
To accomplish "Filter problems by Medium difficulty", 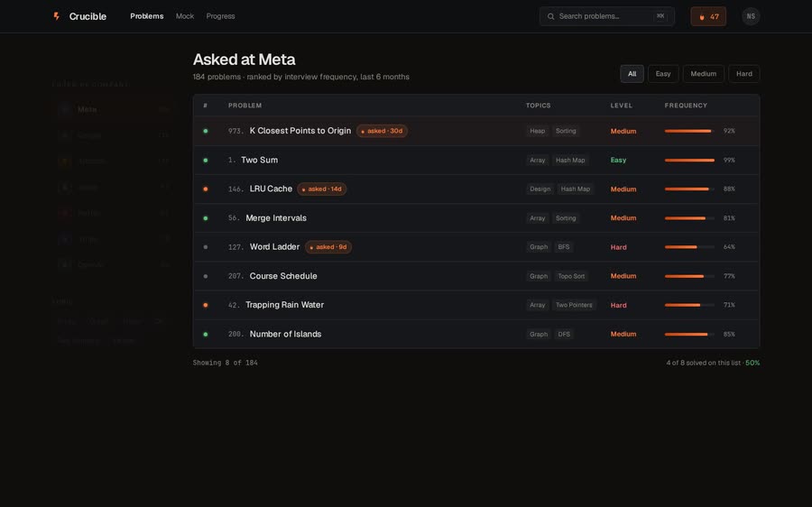I will 703,74.
